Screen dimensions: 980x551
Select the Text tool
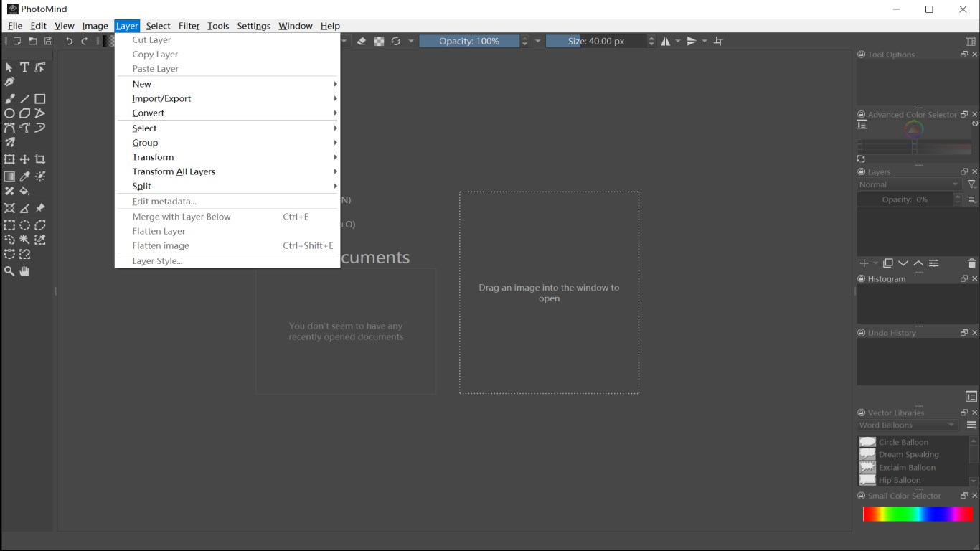[24, 67]
